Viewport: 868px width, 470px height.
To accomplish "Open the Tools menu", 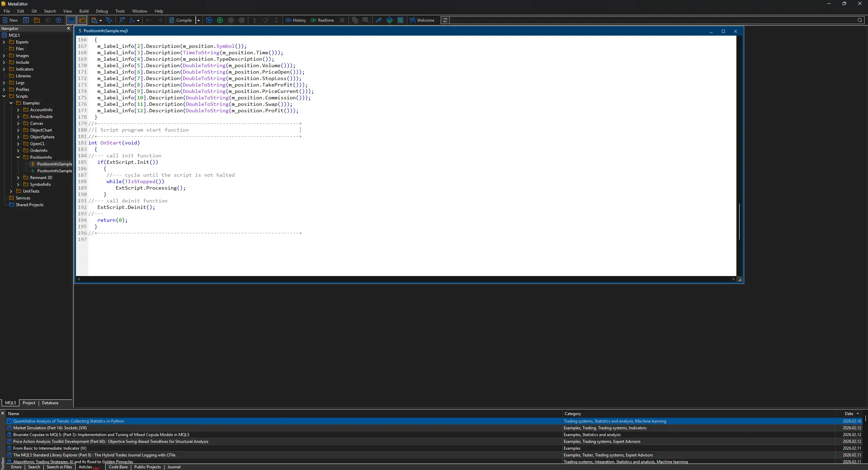I will point(120,11).
